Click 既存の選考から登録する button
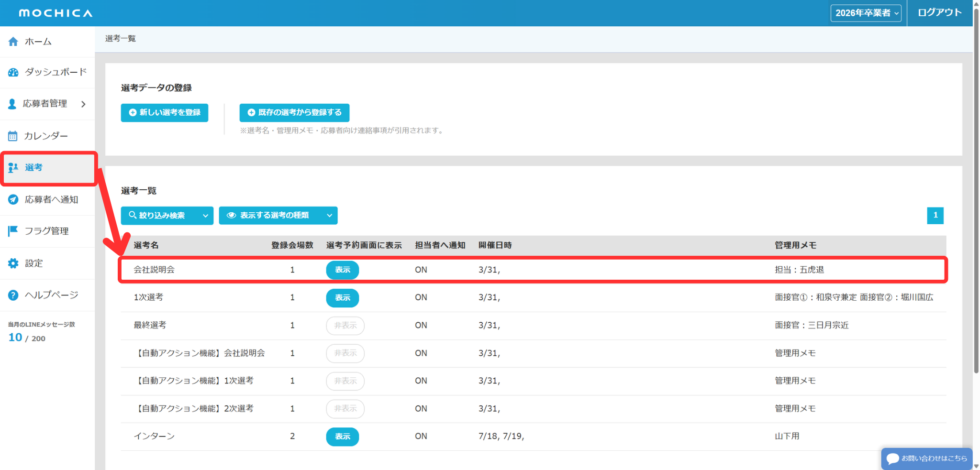This screenshot has height=470, width=980. (x=294, y=113)
